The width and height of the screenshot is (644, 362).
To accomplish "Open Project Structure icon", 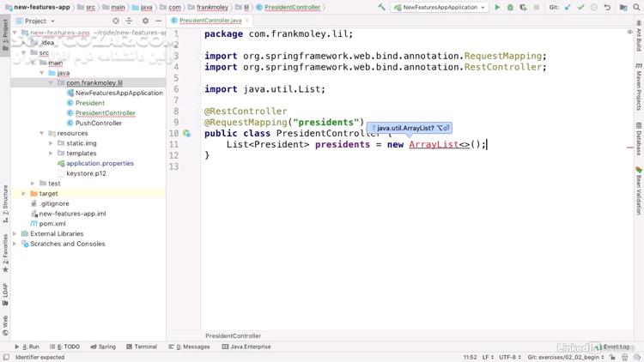I will pyautogui.click(x=623, y=7).
